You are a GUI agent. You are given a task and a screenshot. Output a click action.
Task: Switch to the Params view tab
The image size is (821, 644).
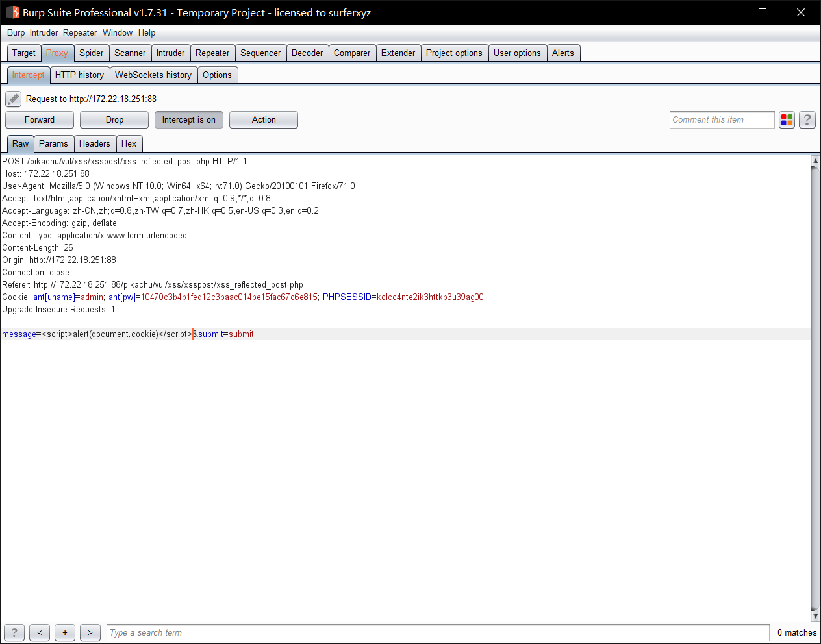click(x=53, y=143)
